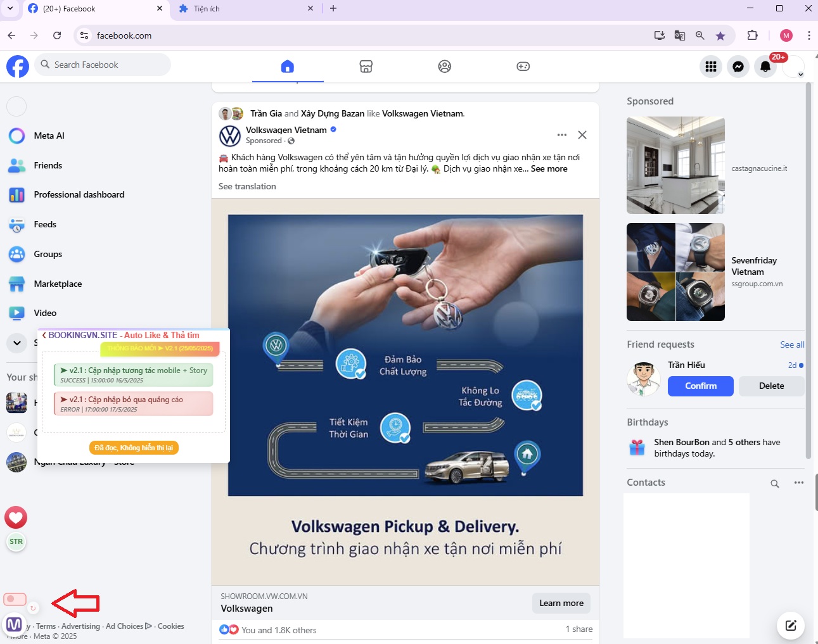Open the Facebook apps menu grid
The height and width of the screenshot is (644, 818).
coord(711,66)
